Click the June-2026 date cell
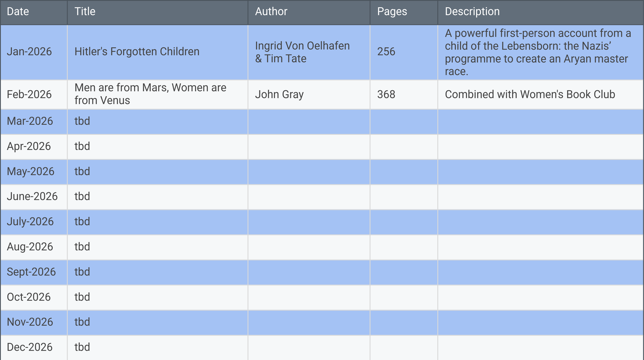This screenshot has height=360, width=644. [x=32, y=196]
